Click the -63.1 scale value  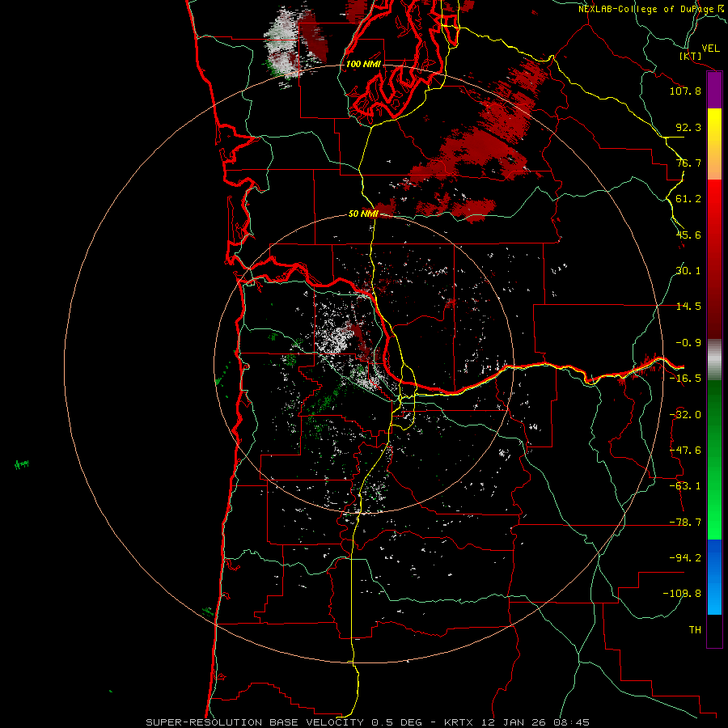685,486
